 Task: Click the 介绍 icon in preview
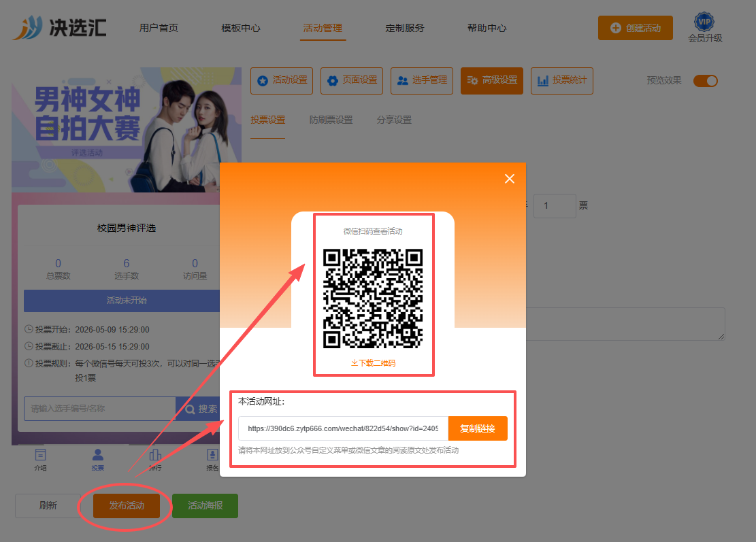(x=41, y=460)
